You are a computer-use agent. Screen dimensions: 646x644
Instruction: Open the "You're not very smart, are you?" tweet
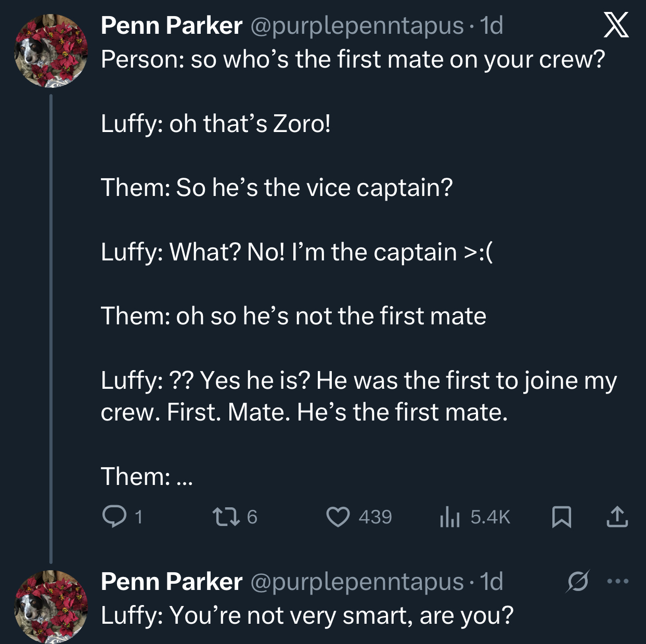pyautogui.click(x=307, y=615)
